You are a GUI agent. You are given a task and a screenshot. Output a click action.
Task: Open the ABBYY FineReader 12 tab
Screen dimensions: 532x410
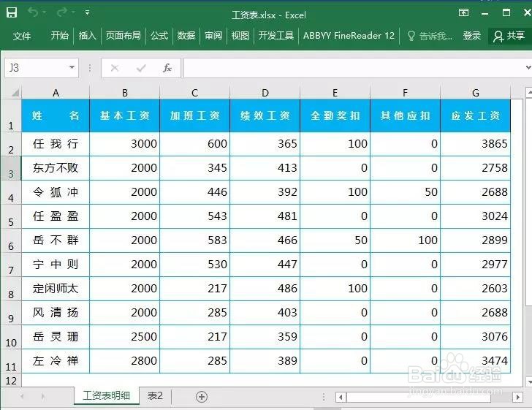coord(349,36)
